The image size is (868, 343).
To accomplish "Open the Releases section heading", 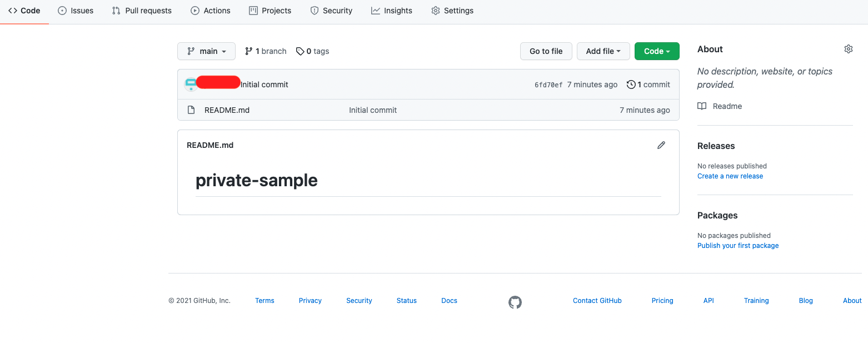I will pyautogui.click(x=716, y=146).
